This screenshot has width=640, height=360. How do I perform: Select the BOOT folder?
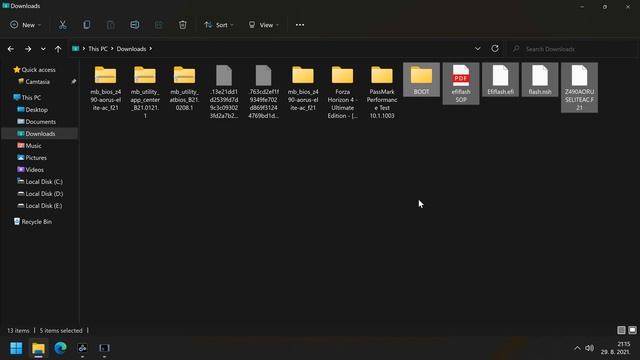point(421,80)
